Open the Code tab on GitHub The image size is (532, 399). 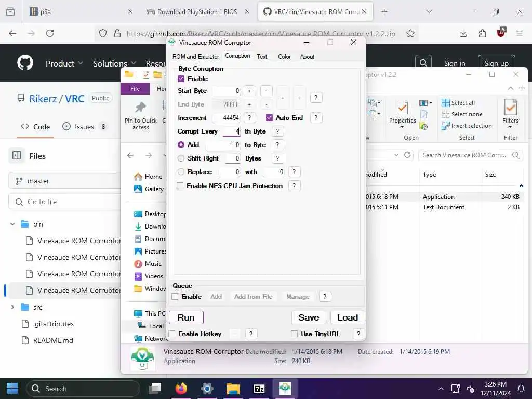[35, 127]
